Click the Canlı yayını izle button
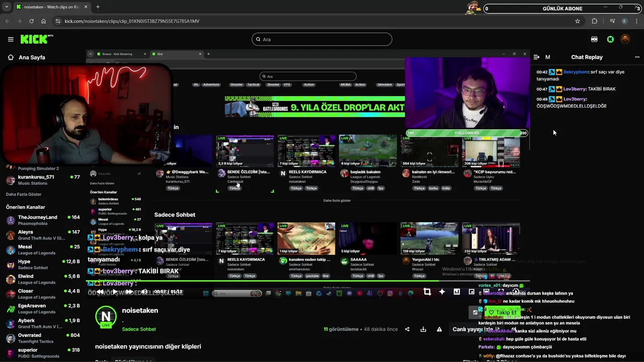Viewport: 644px width, 362px height. point(475,329)
